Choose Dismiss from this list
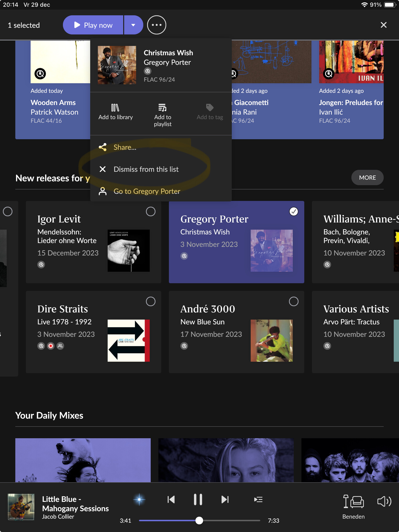Image resolution: width=399 pixels, height=532 pixels. [146, 169]
